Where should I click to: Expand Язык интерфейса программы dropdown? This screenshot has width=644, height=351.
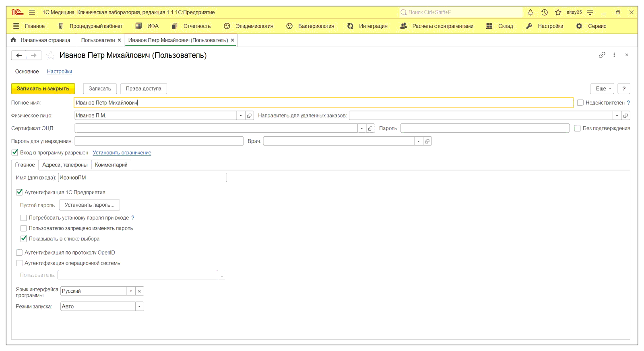point(131,291)
